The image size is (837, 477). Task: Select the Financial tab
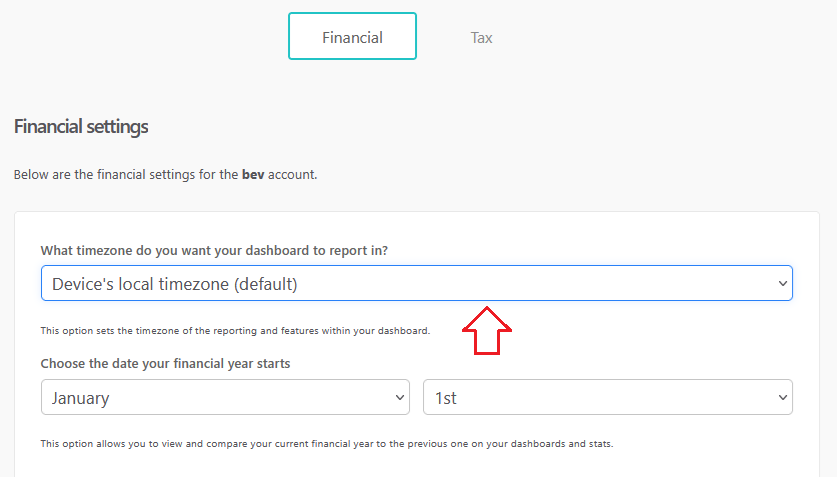352,38
